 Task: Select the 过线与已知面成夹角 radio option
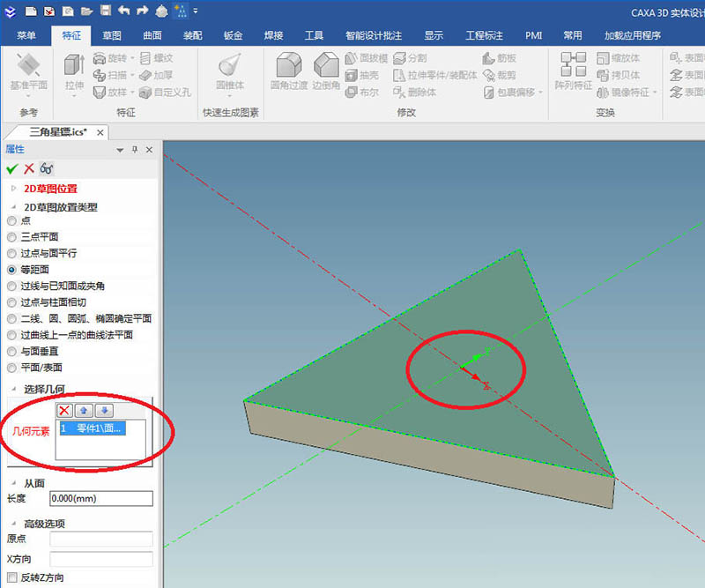click(x=11, y=287)
